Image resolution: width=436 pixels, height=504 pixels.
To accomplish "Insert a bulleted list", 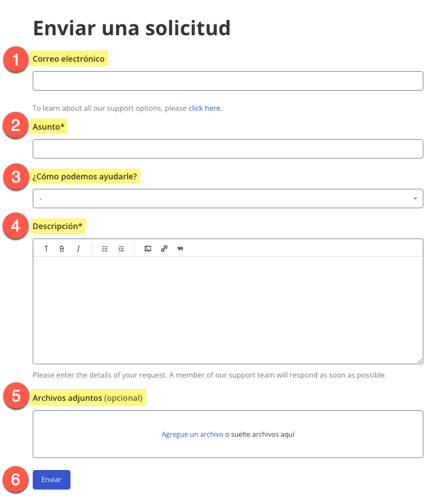I will point(105,249).
